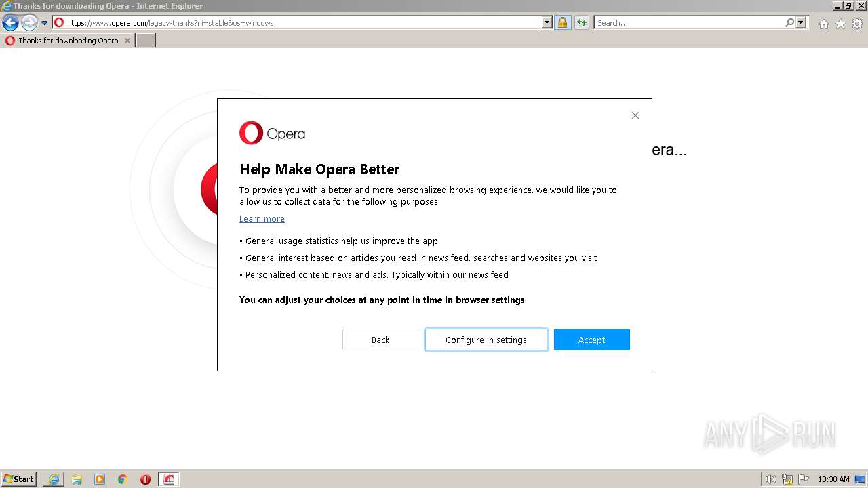This screenshot has width=868, height=488.
Task: Minimize the Internet Explorer window
Action: tap(839, 6)
